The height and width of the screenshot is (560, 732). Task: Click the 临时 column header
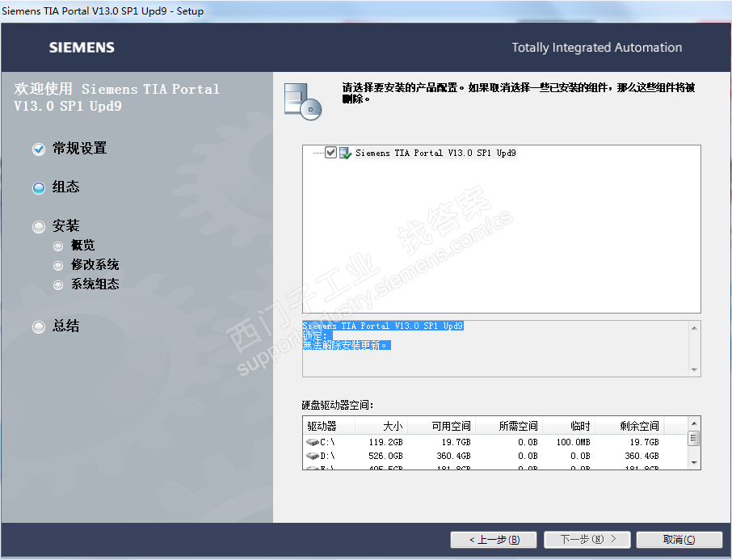point(569,426)
